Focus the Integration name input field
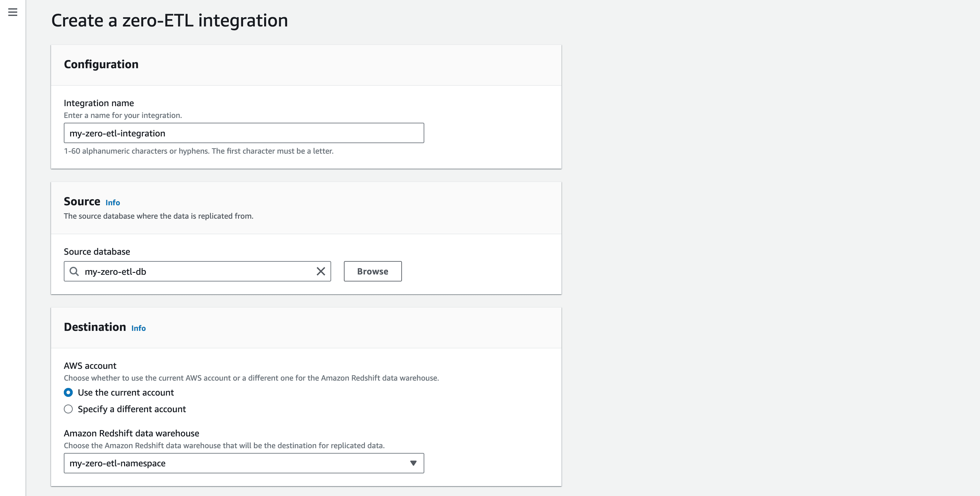This screenshot has width=980, height=496. [244, 133]
